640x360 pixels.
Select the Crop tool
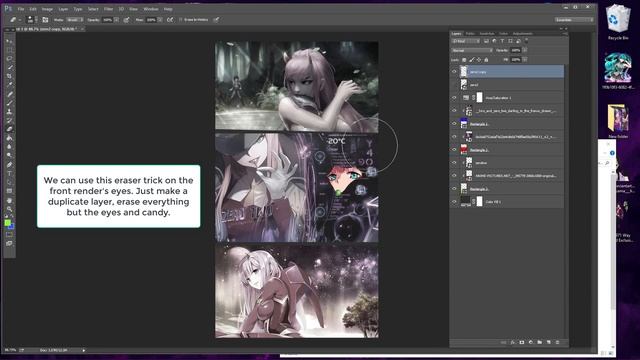(9, 76)
